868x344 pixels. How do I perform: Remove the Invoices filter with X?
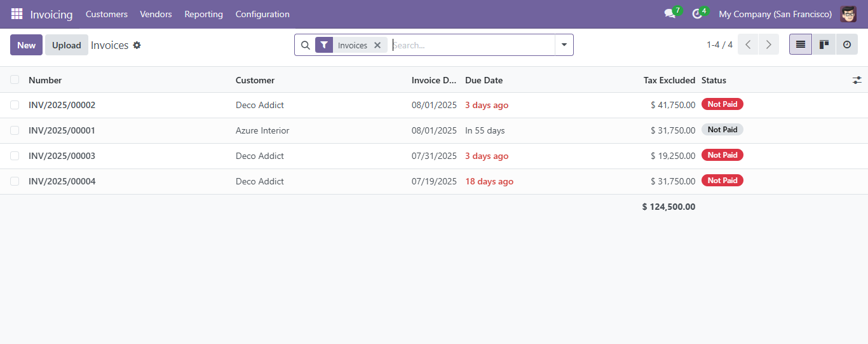(377, 45)
